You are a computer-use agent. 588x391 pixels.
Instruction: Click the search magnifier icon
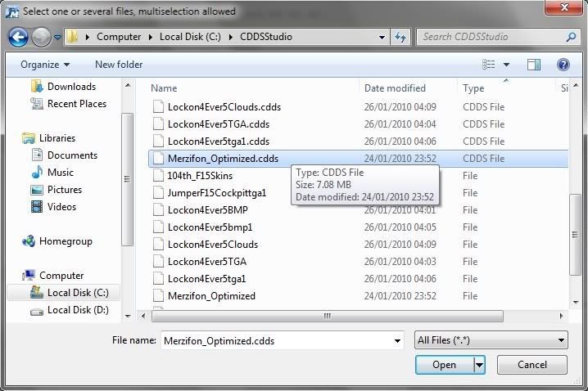(571, 37)
